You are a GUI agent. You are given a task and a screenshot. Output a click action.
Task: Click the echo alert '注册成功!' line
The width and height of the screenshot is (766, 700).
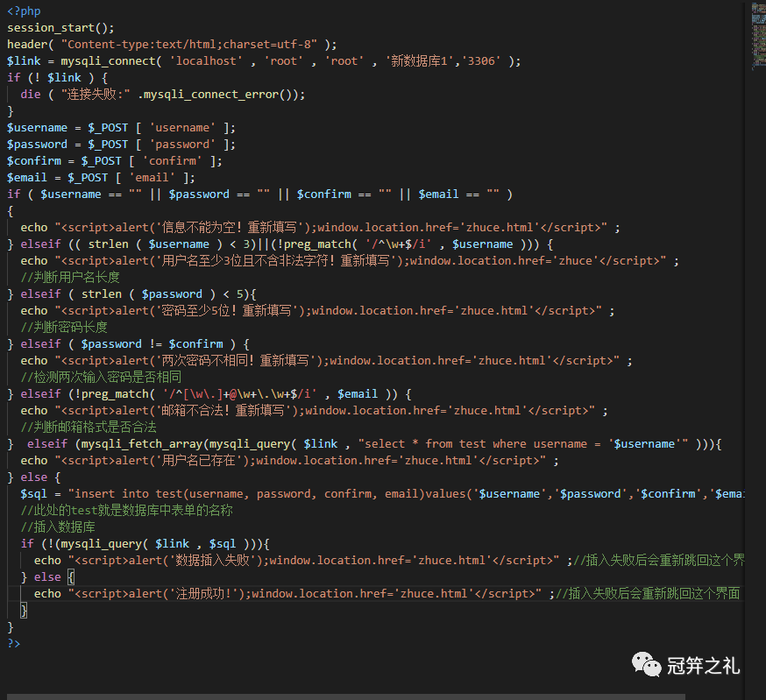[387, 593]
